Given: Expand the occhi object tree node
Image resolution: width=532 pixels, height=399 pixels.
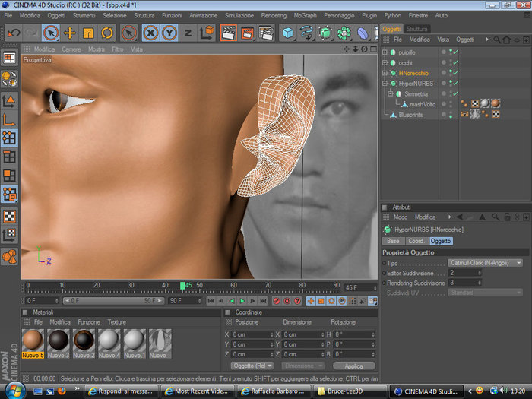Looking at the screenshot, I should click(x=385, y=62).
